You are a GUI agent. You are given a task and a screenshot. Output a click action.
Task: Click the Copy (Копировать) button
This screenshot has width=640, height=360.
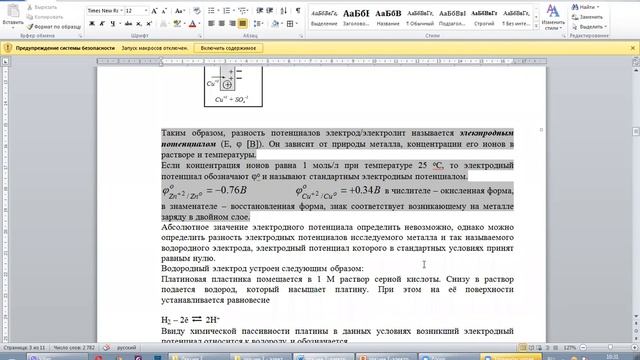point(45,17)
